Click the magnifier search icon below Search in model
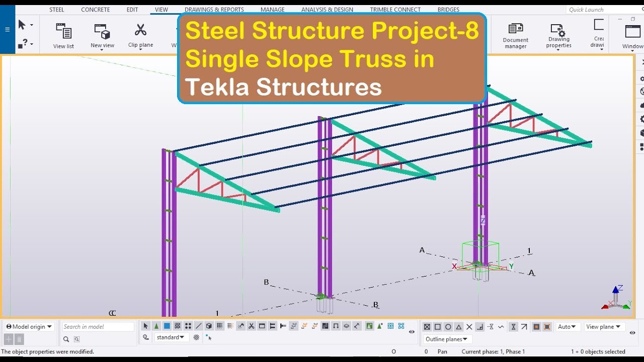 pos(66,339)
